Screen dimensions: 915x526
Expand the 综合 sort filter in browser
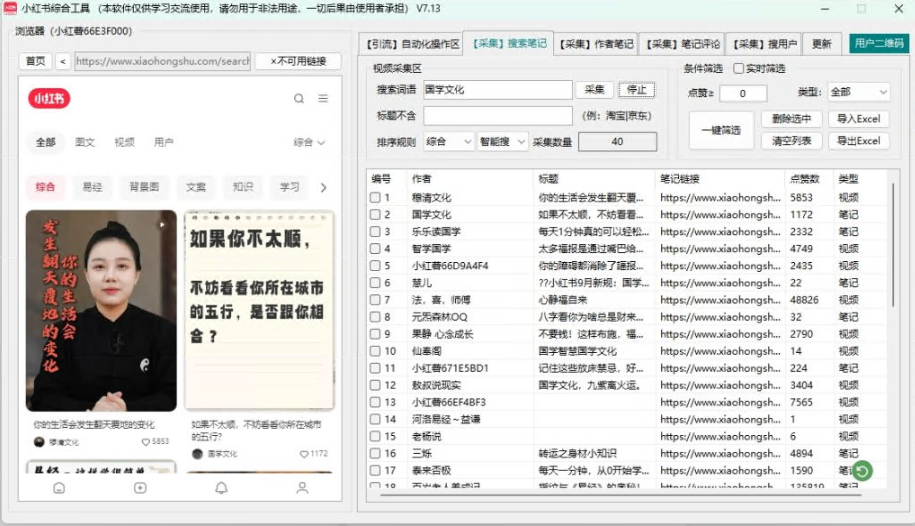(309, 143)
